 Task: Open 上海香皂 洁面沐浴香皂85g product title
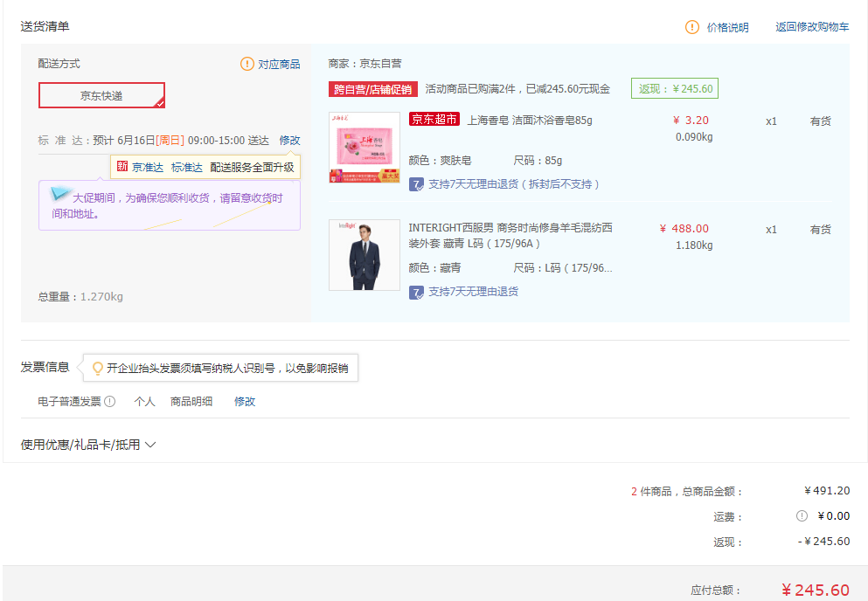(530, 120)
